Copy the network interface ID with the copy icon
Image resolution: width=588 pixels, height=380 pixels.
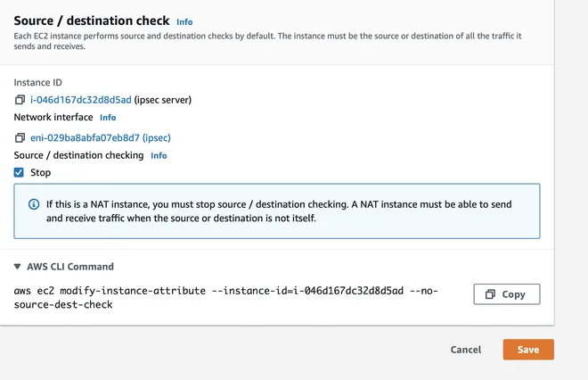click(x=20, y=137)
